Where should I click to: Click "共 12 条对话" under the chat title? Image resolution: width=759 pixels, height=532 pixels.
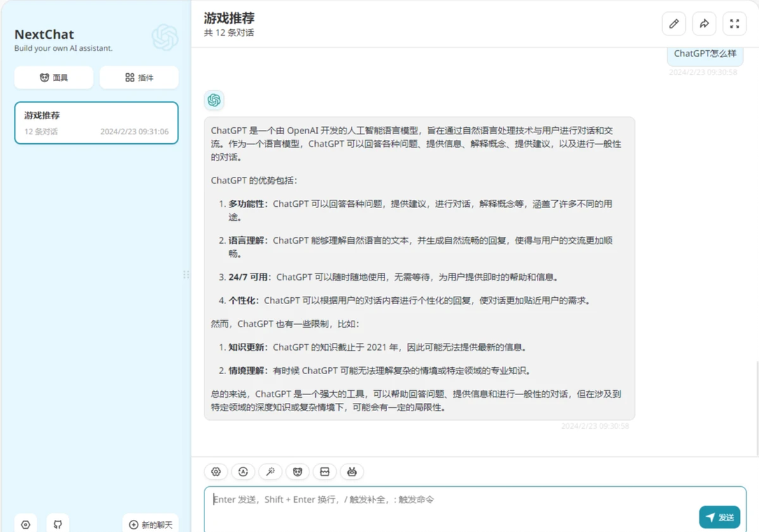[229, 33]
